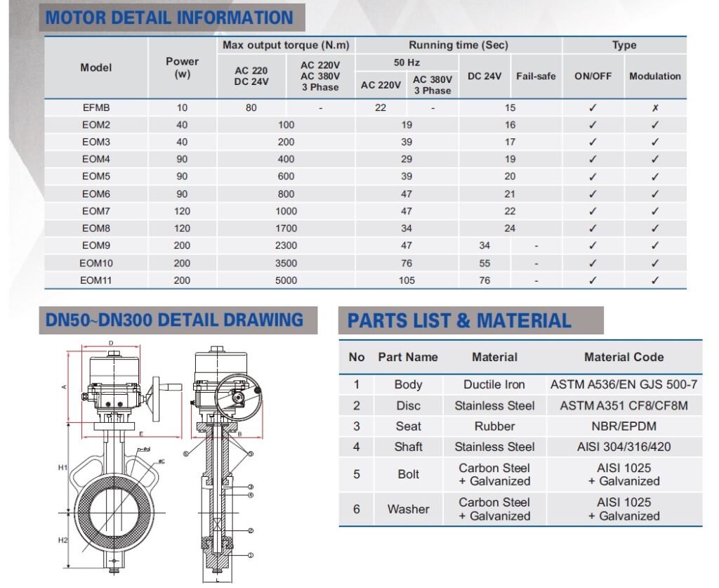Click the Material Code column header
Image resolution: width=719 pixels, height=588 pixels.
(x=624, y=357)
